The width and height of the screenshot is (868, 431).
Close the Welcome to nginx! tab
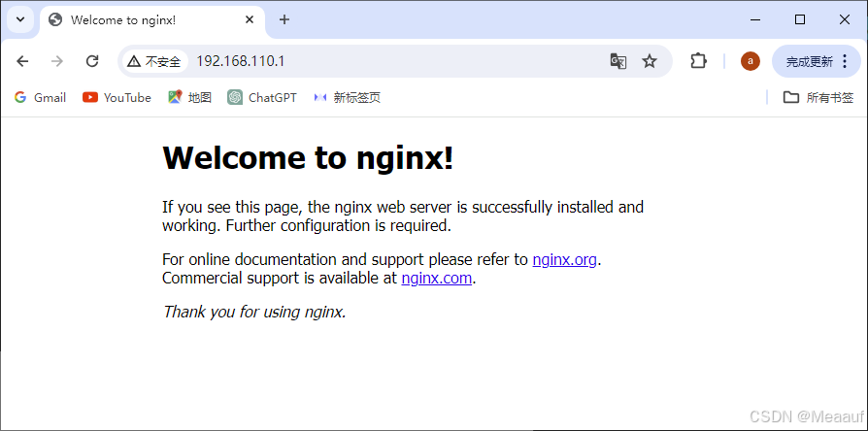pyautogui.click(x=250, y=19)
